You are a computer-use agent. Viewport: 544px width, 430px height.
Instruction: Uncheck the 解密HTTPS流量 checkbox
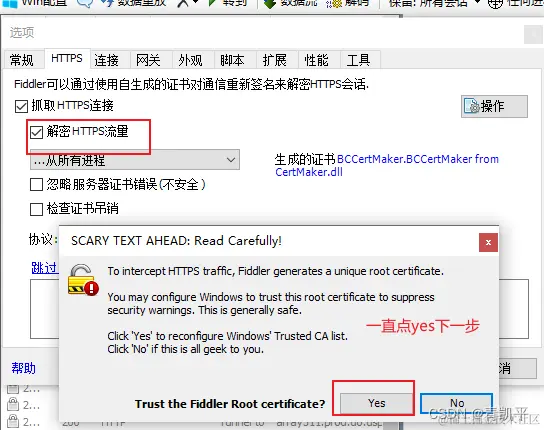pos(36,132)
